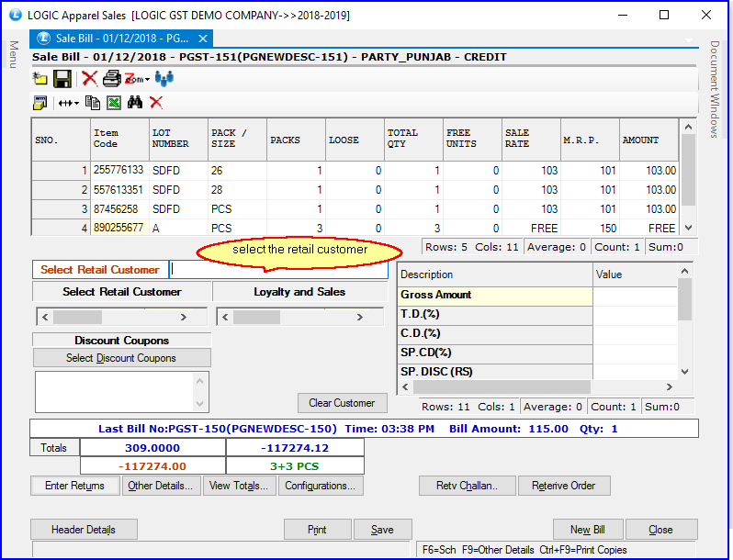Click the new folder icon in the toolbar
Screen dimensions: 733x560
[40, 78]
